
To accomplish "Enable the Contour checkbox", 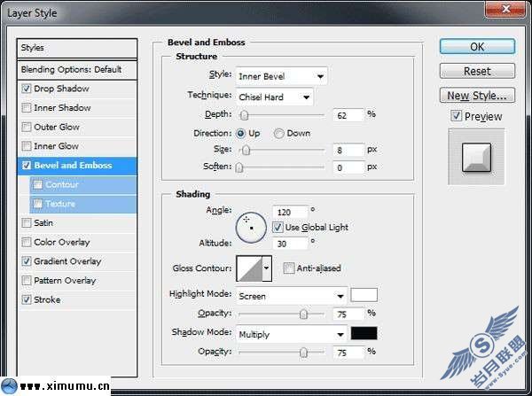I will point(37,184).
